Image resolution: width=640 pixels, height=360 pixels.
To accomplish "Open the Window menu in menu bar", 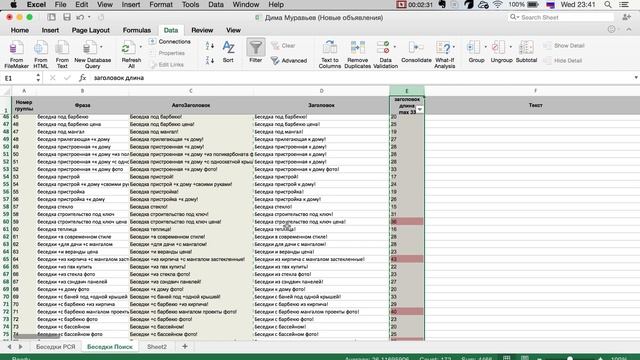I will pos(246,4).
